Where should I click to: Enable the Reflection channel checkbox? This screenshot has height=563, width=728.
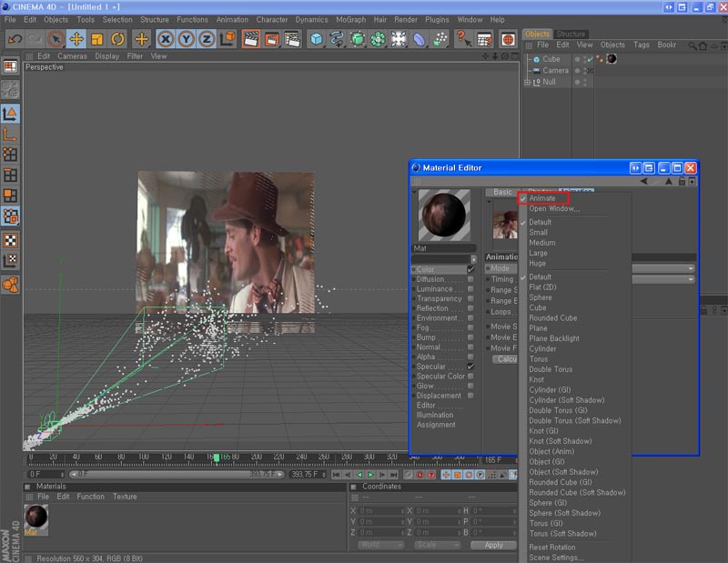click(470, 308)
